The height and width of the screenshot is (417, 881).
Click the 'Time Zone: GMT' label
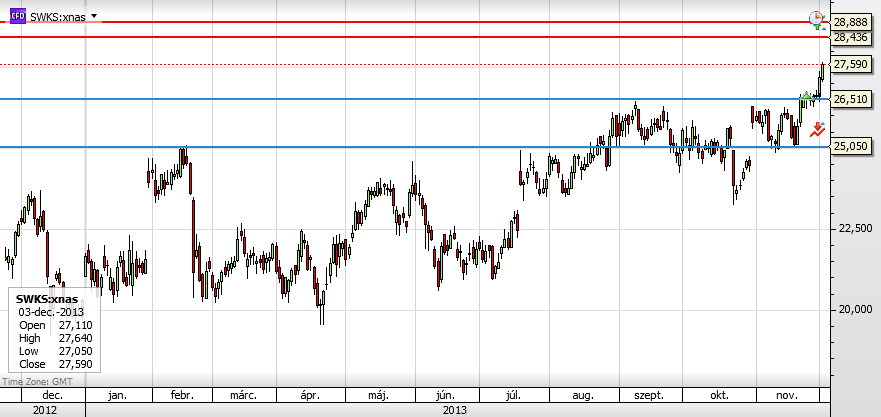pyautogui.click(x=37, y=382)
